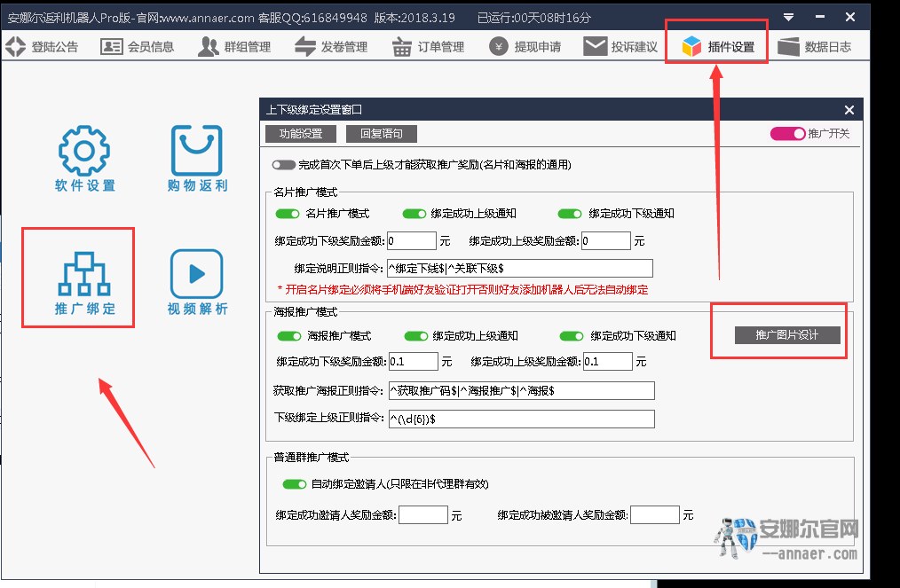Click 海报 绑定成功上级奖励金额 field with 0.1

pos(608,362)
